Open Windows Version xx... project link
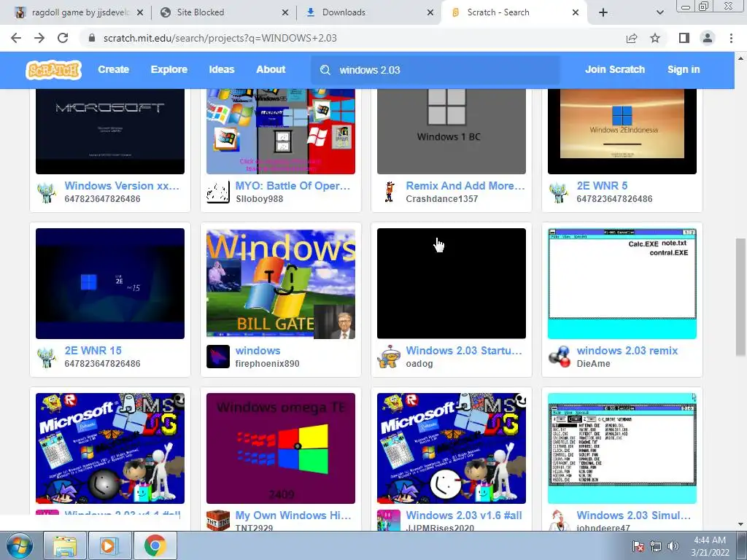 tap(122, 186)
